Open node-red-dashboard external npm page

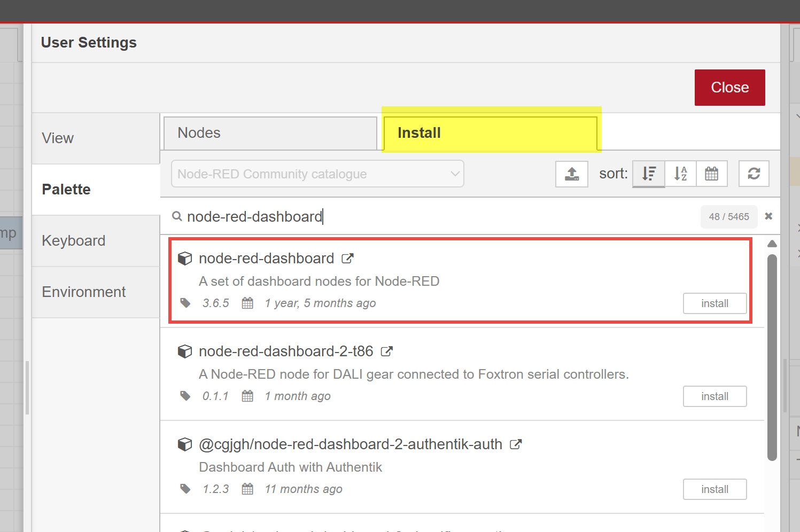(348, 258)
